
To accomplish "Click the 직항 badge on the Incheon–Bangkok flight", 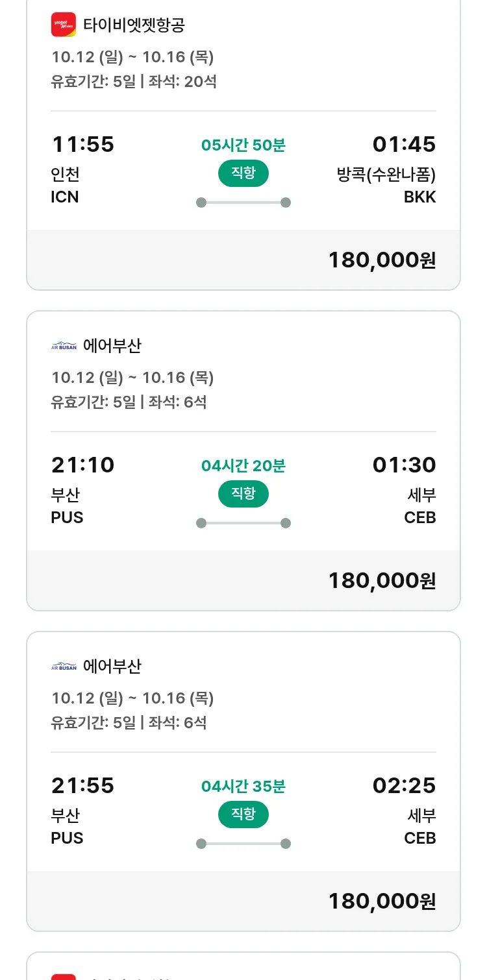I will [x=243, y=173].
